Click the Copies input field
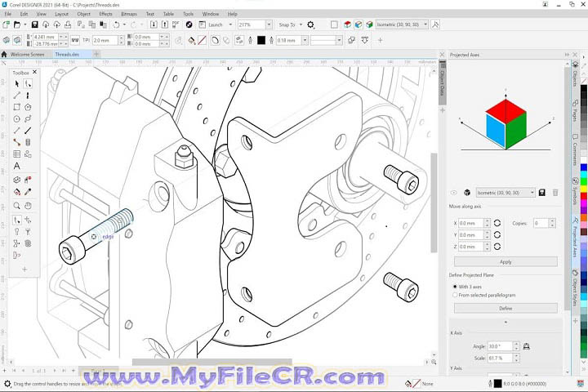This screenshot has height=392, width=588. (x=541, y=223)
